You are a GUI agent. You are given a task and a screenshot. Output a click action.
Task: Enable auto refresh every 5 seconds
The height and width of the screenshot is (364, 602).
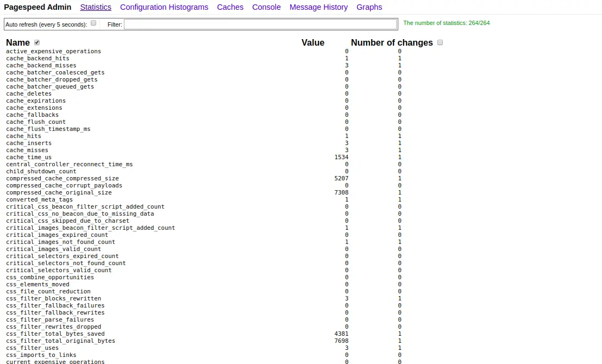pos(93,23)
